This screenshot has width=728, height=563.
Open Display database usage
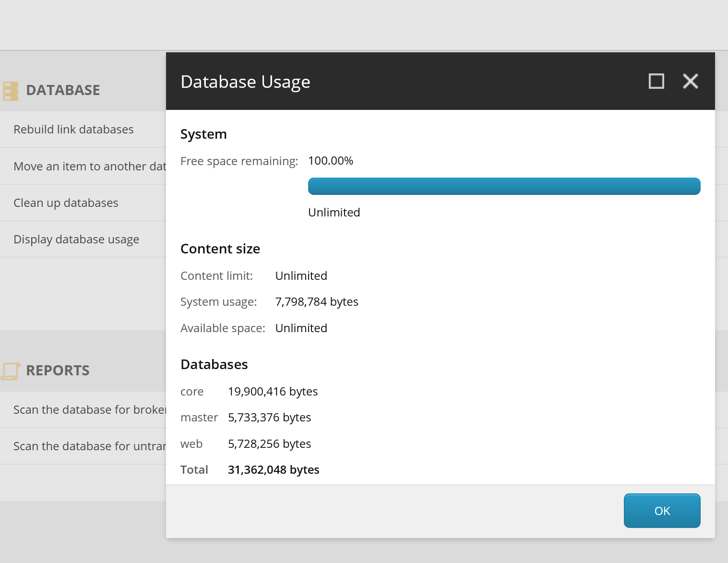76,240
